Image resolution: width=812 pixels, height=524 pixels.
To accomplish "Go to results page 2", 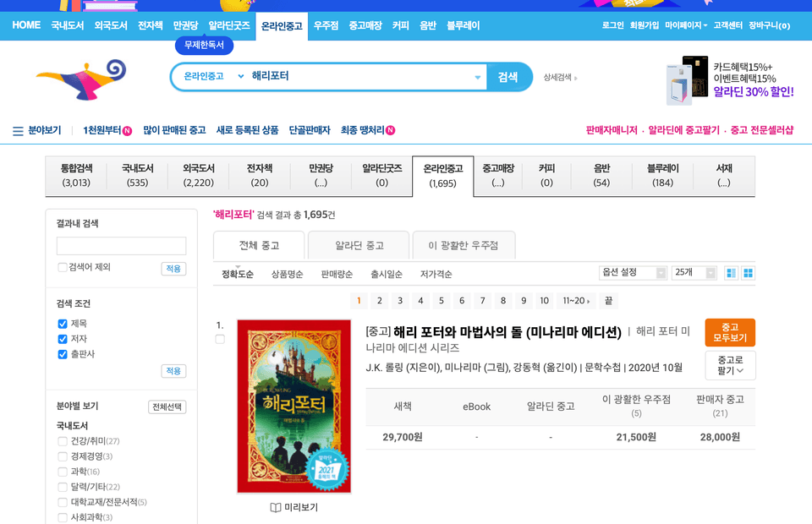I will click(380, 301).
